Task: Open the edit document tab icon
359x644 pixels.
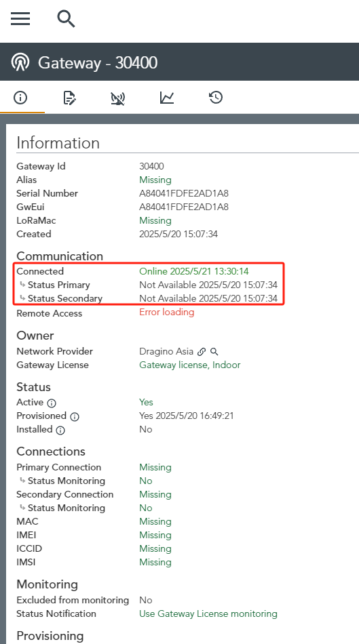Action: (69, 98)
